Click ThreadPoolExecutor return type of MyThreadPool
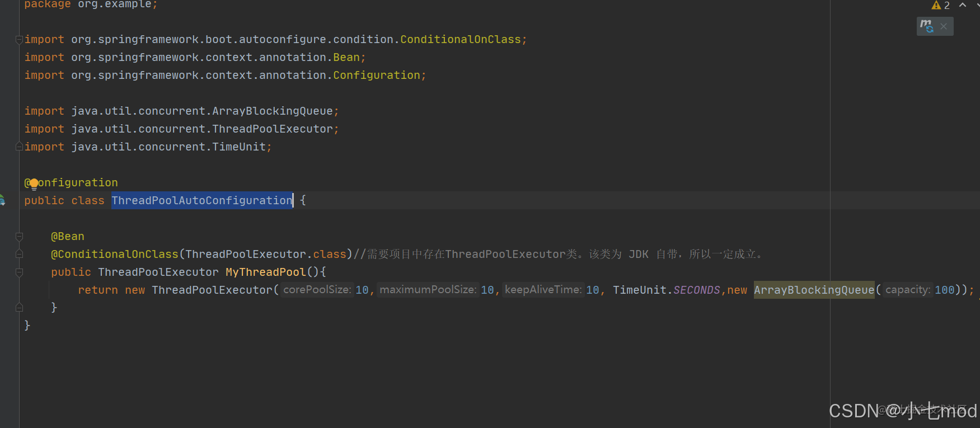Screen dimensions: 980x428 (x=158, y=272)
